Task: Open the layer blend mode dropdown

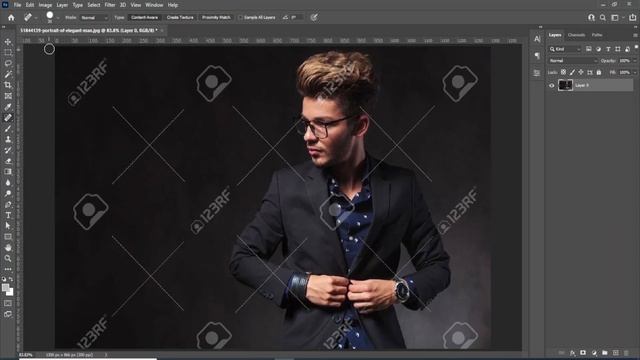Action: click(572, 61)
